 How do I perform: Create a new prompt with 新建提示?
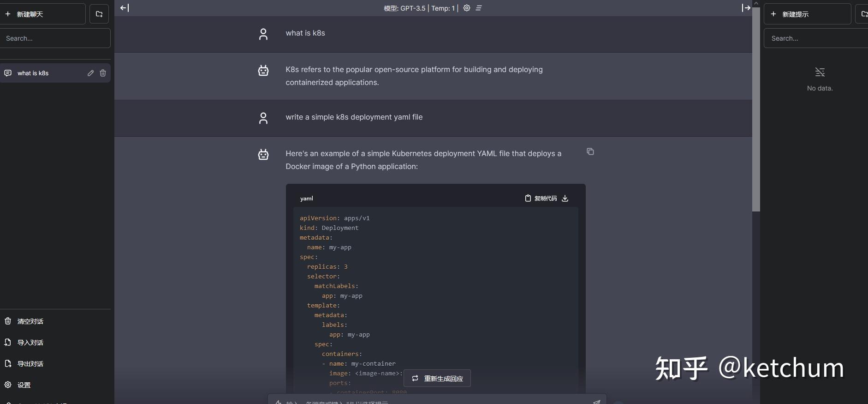click(x=807, y=14)
